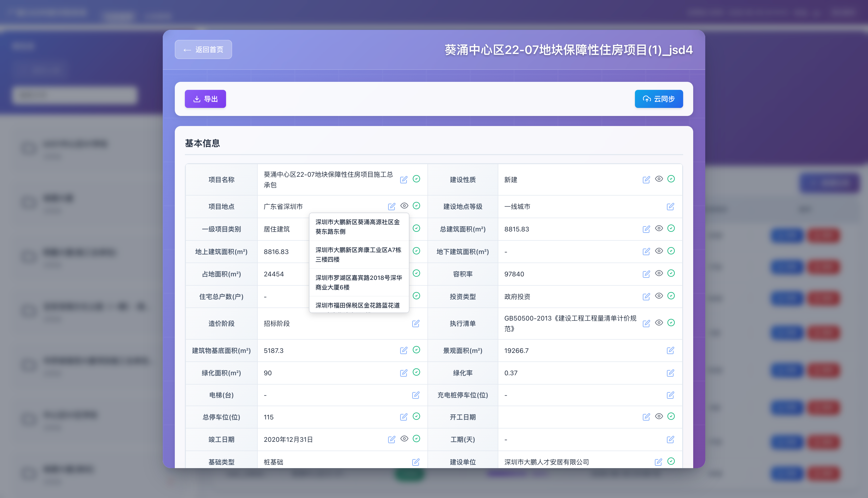868x498 pixels.
Task: Click the 导出 export button
Action: coord(205,99)
